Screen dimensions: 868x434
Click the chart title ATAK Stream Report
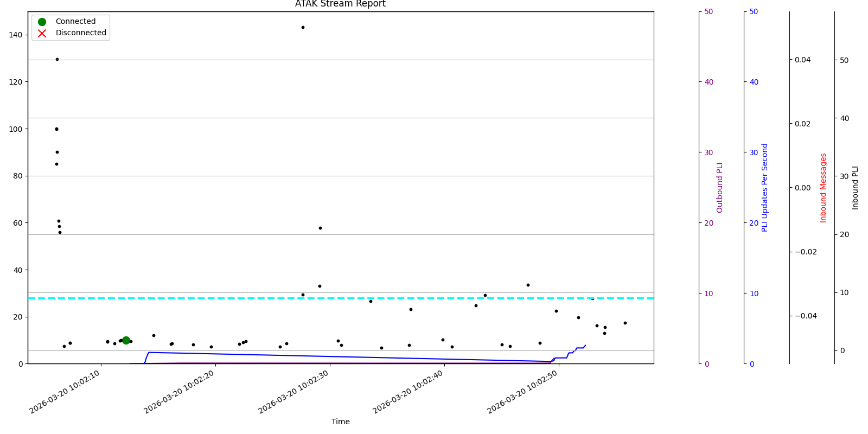tap(340, 4)
